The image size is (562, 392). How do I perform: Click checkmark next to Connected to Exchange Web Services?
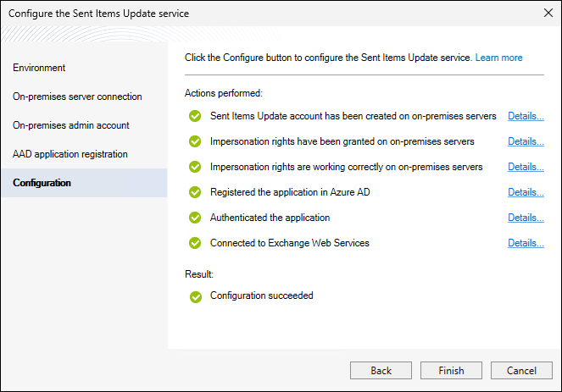click(x=195, y=243)
